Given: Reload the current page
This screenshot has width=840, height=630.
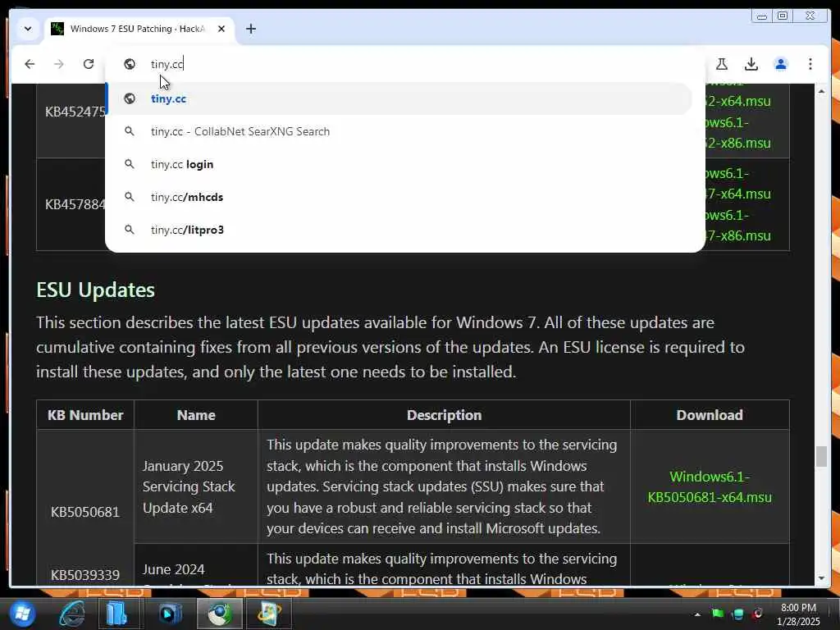Looking at the screenshot, I should (x=89, y=64).
